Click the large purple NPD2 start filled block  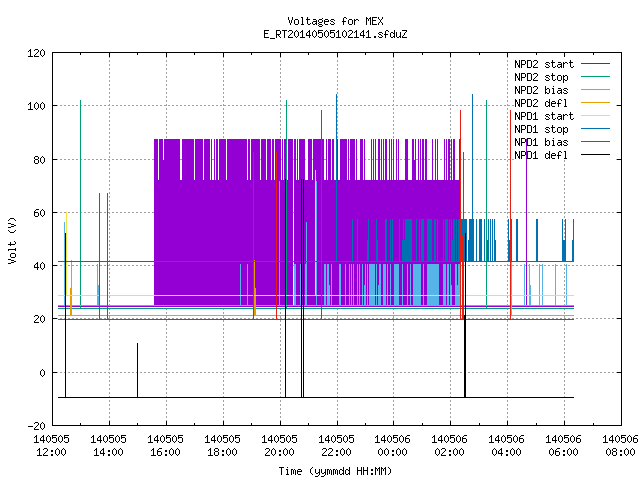click(307, 222)
